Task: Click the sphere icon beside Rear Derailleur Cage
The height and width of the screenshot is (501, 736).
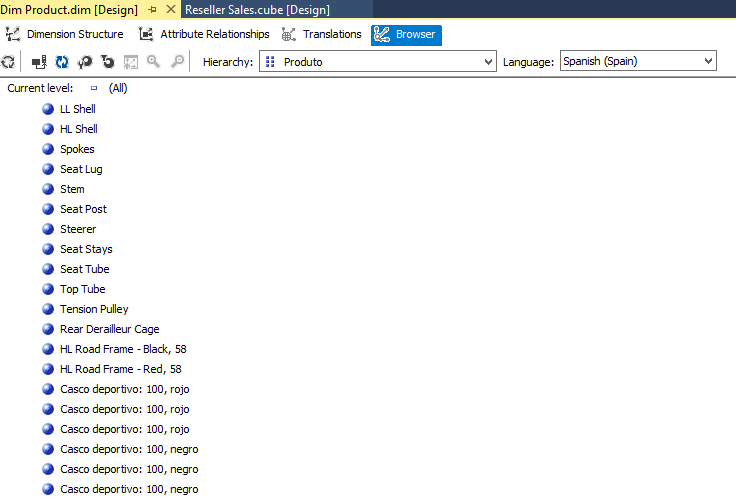Action: (48, 329)
